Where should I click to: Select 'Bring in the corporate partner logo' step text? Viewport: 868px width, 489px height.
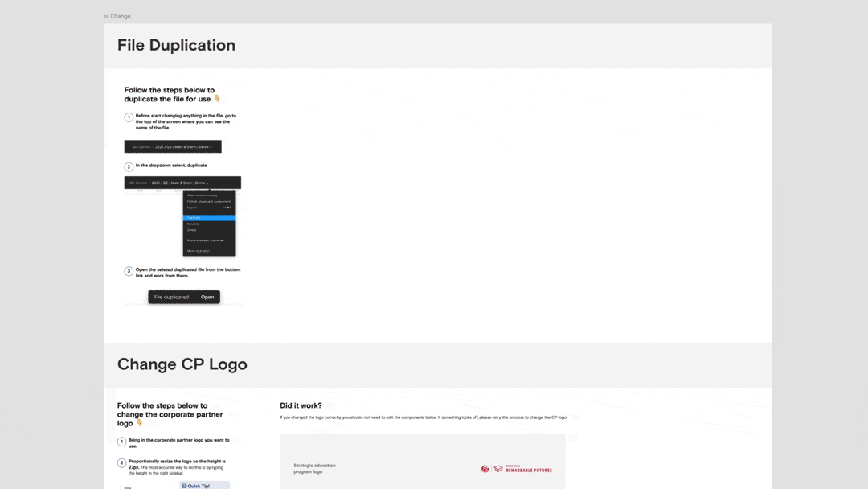[x=178, y=442]
